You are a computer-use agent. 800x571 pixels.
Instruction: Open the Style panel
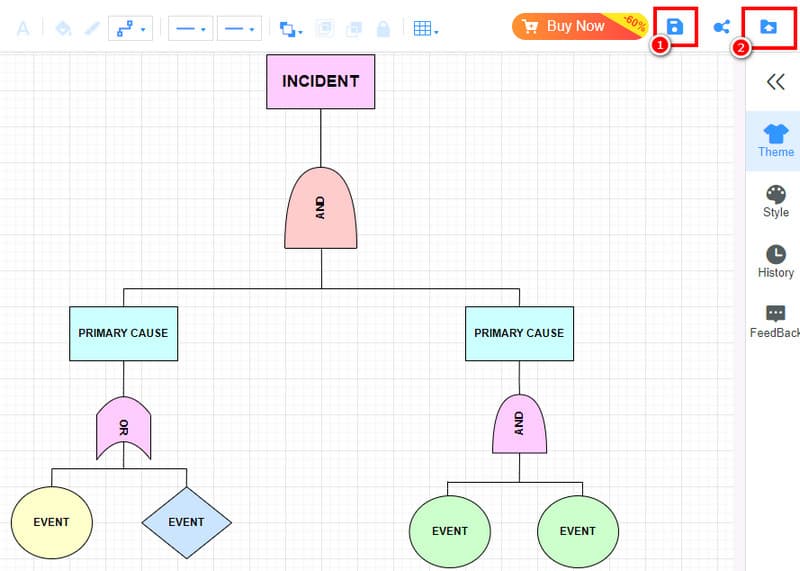tap(776, 202)
